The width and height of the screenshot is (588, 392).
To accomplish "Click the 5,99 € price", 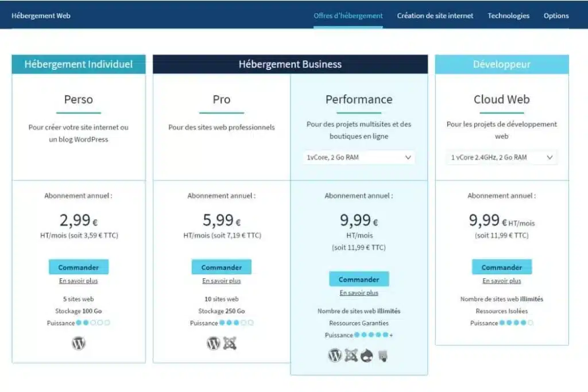I will 221,220.
